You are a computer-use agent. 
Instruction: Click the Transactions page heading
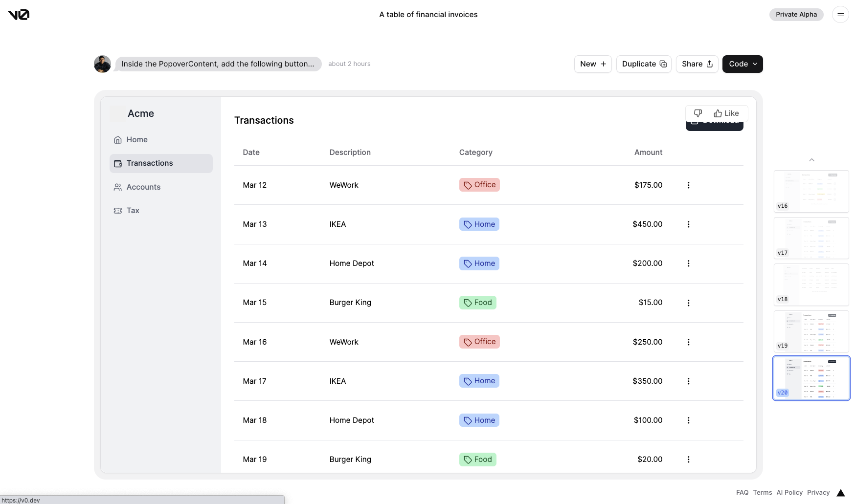264,120
